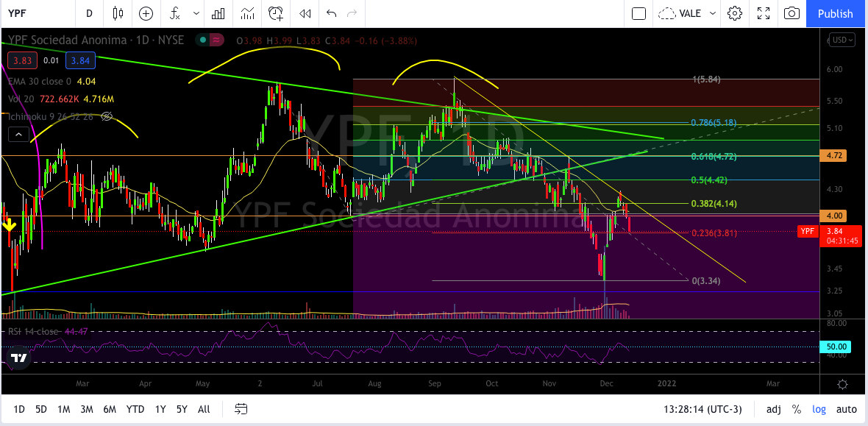Take a chart snapshot with camera icon
This screenshot has width=868, height=426.
[x=792, y=13]
